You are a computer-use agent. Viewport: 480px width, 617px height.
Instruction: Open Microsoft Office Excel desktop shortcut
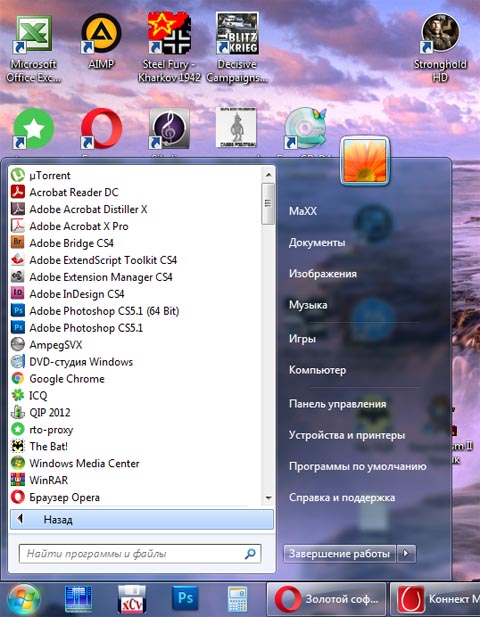(x=33, y=47)
